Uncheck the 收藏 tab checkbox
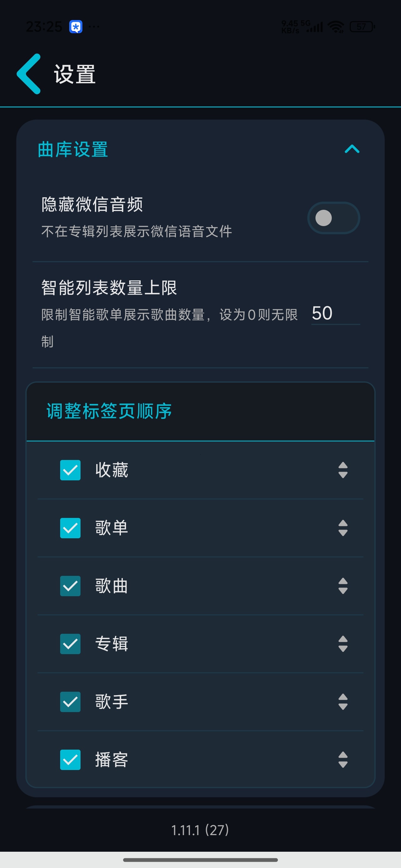The image size is (401, 868). coord(70,470)
